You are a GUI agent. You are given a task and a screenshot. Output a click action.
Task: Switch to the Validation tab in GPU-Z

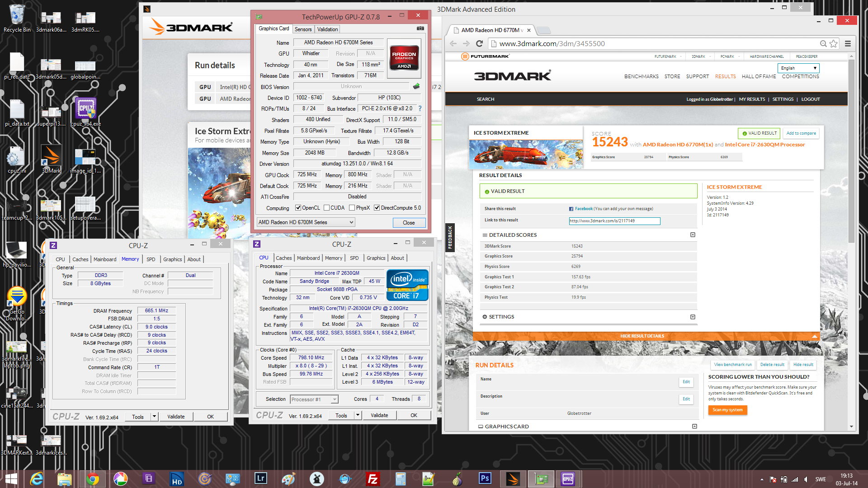tap(327, 29)
